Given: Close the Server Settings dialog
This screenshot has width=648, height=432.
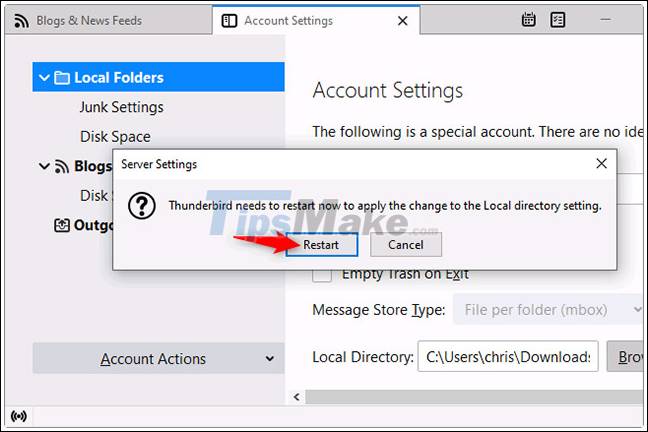Looking at the screenshot, I should pyautogui.click(x=601, y=164).
